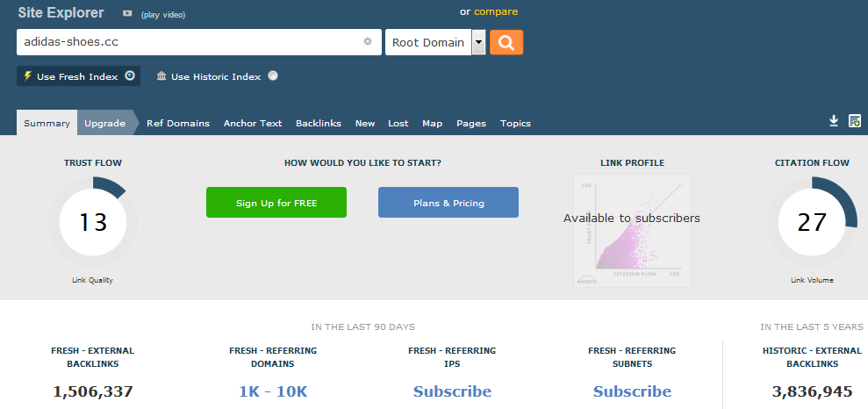Click the Sign Up for FREE button
Image resolution: width=868 pixels, height=409 pixels.
[276, 203]
